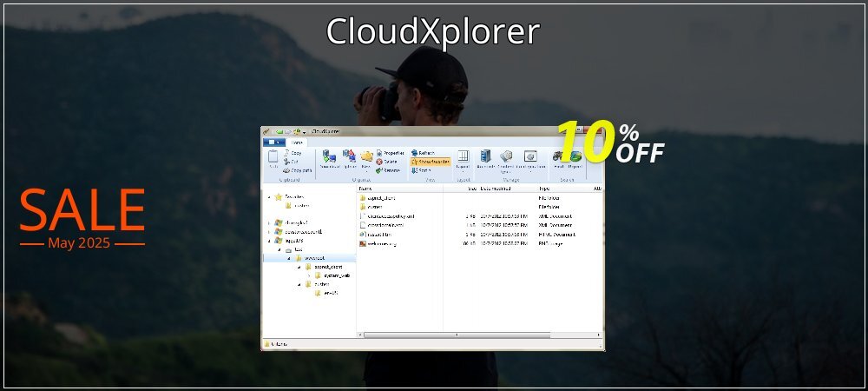Click the iisstart.htm file icon
868x391 pixels.
[363, 235]
